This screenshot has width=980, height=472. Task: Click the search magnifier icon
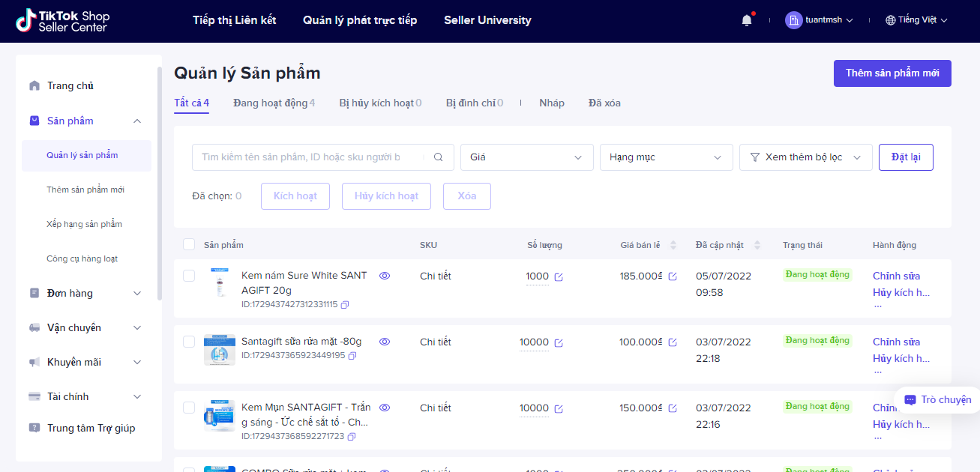click(x=439, y=157)
